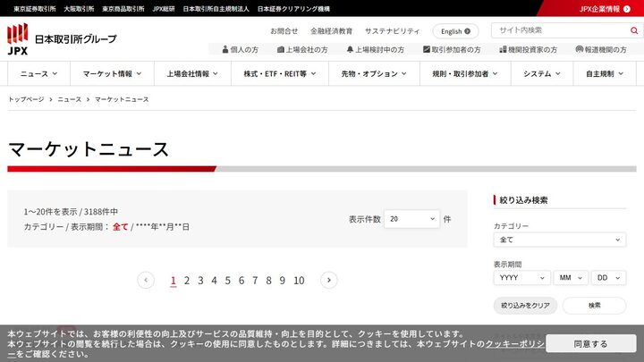Click the chart icon for 取引参加者の方
This screenshot has height=362, width=644.
coord(427,49)
